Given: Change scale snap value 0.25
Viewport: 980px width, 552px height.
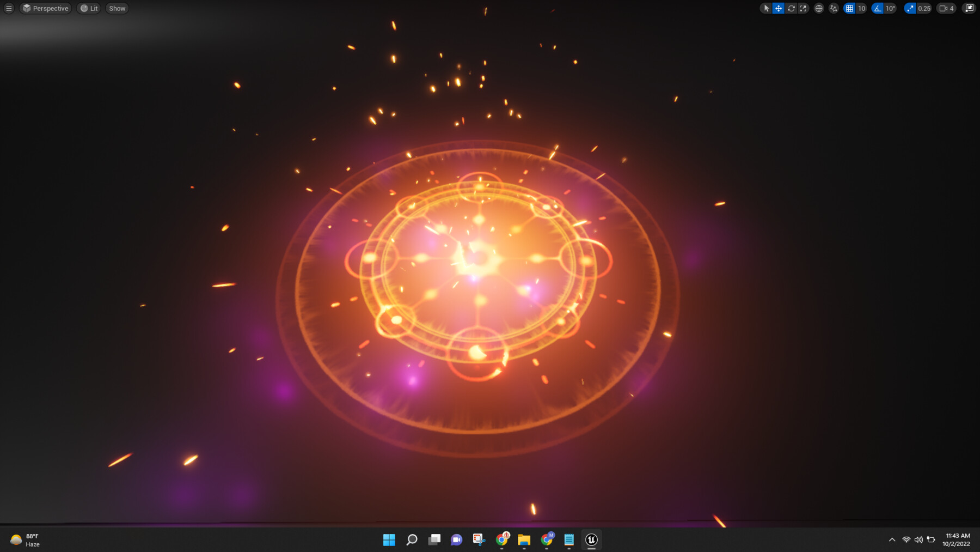Looking at the screenshot, I should pyautogui.click(x=923, y=8).
